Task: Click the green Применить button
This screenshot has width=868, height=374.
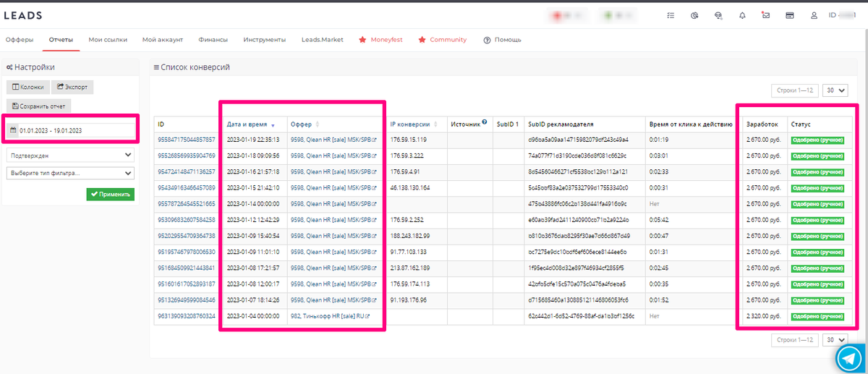Action: [110, 195]
